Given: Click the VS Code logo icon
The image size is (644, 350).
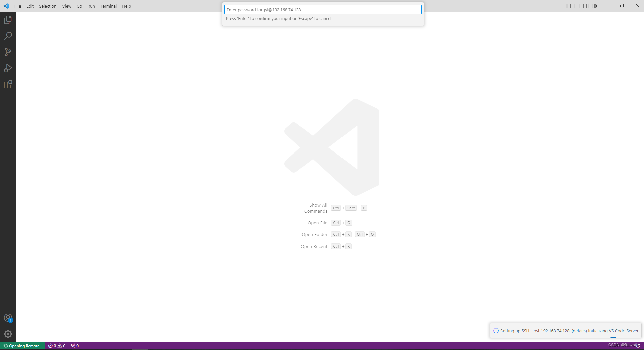Looking at the screenshot, I should (6, 6).
